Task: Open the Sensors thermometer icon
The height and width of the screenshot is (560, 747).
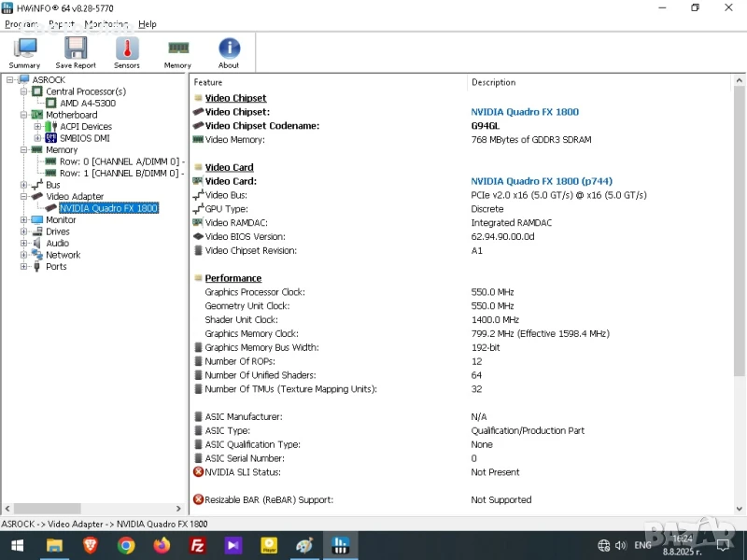Action: (x=127, y=52)
